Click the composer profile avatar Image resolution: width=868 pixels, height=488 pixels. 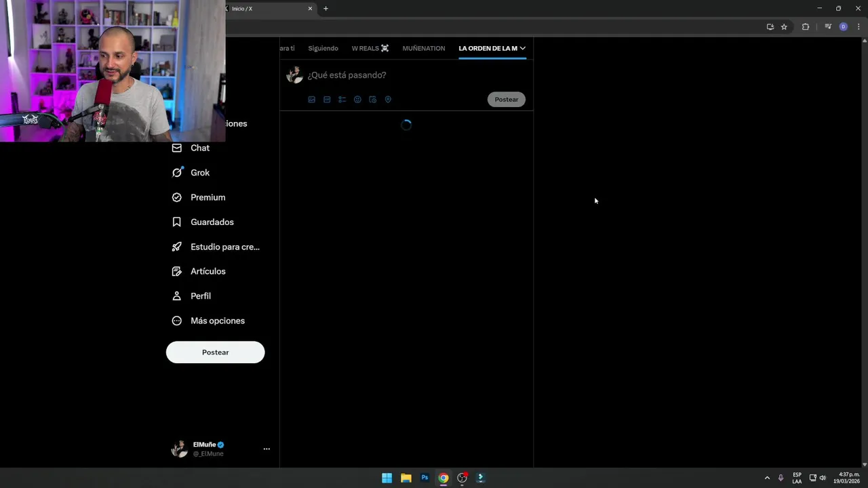294,75
